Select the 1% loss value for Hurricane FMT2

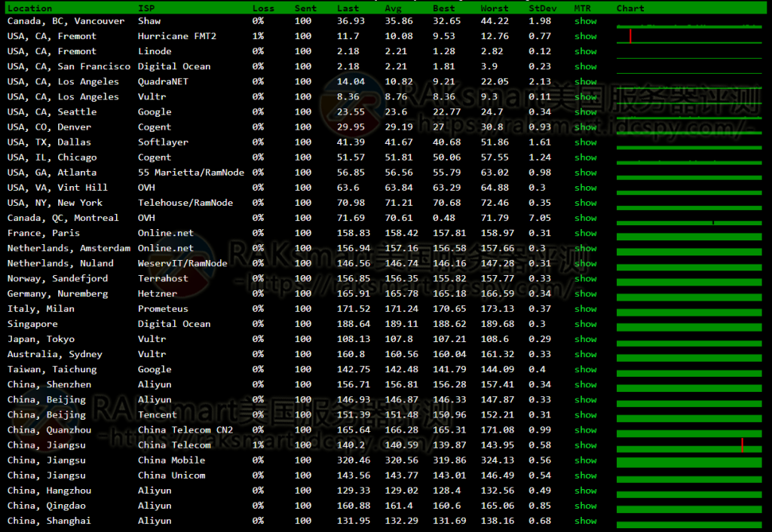258,36
